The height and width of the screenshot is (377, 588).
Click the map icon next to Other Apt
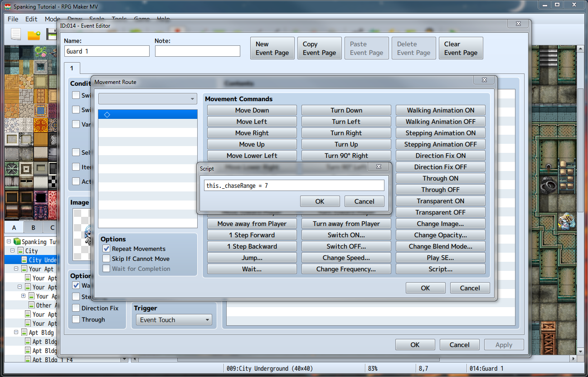(32, 305)
